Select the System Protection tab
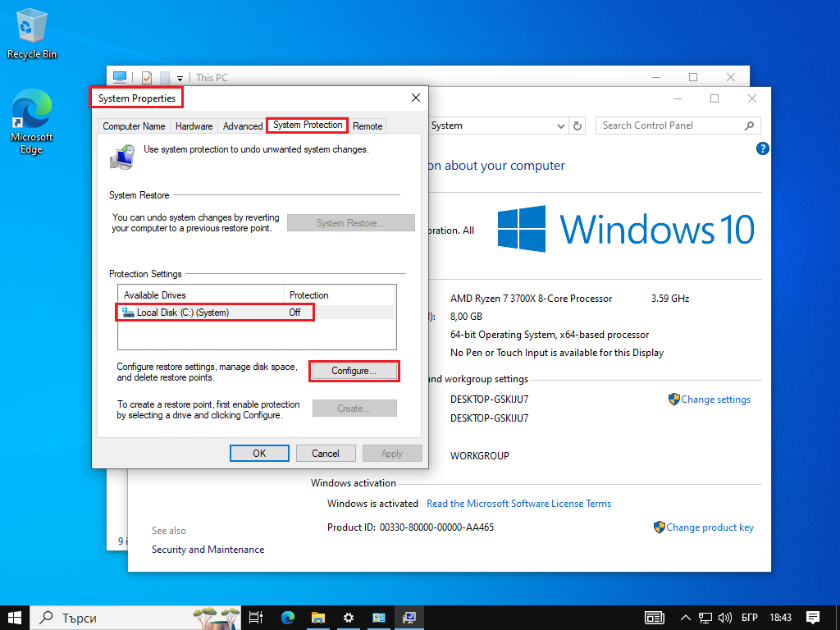This screenshot has height=630, width=840. [308, 125]
